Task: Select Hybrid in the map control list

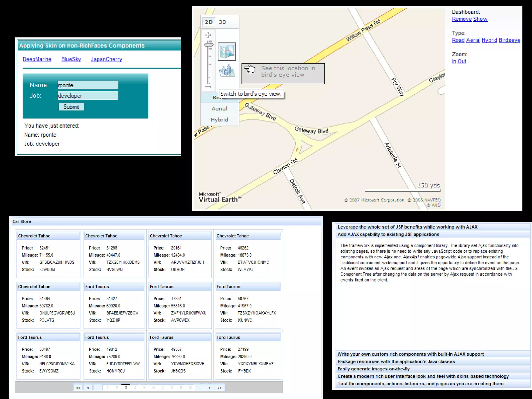Action: point(220,120)
